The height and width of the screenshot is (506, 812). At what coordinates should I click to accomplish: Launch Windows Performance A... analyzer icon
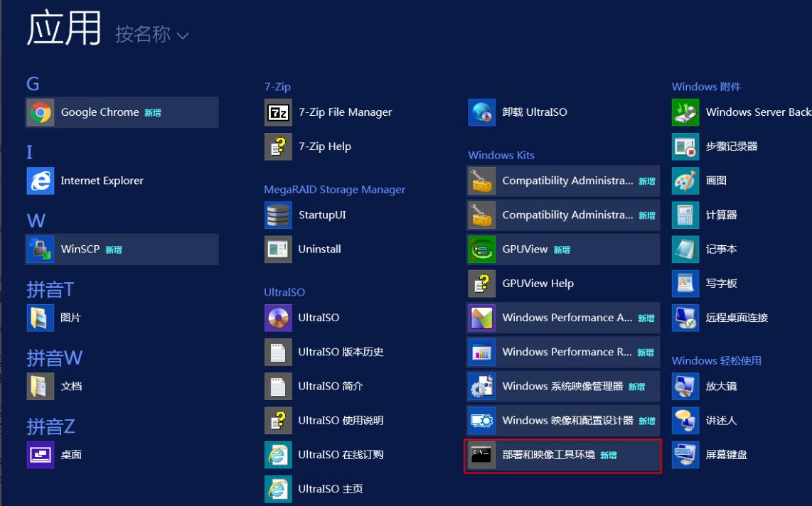(x=481, y=318)
